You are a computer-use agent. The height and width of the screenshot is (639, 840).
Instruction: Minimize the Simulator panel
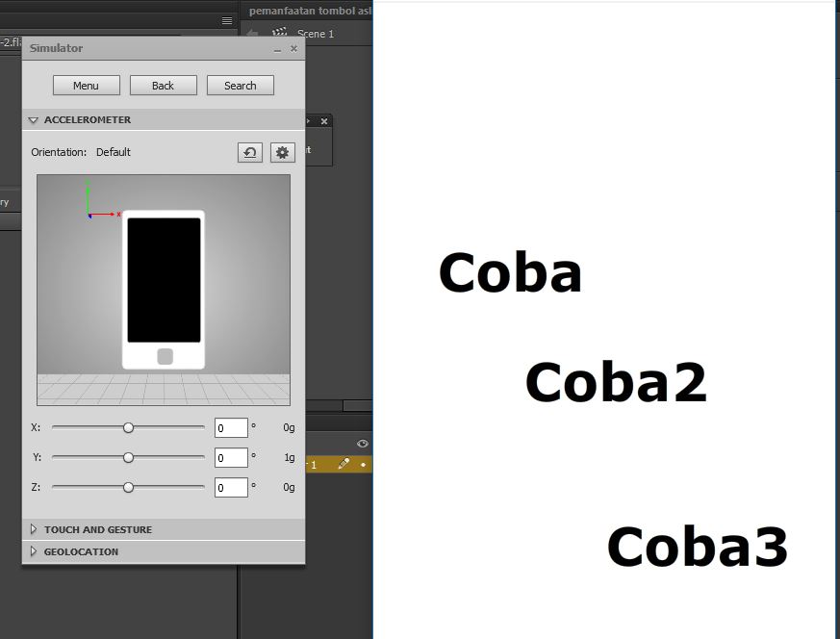tap(277, 49)
